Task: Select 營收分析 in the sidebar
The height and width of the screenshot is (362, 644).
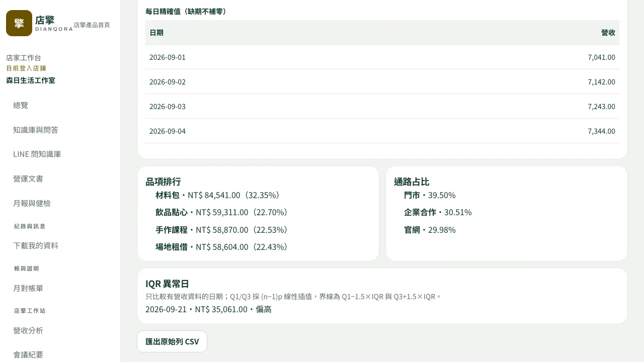Action: (28, 330)
